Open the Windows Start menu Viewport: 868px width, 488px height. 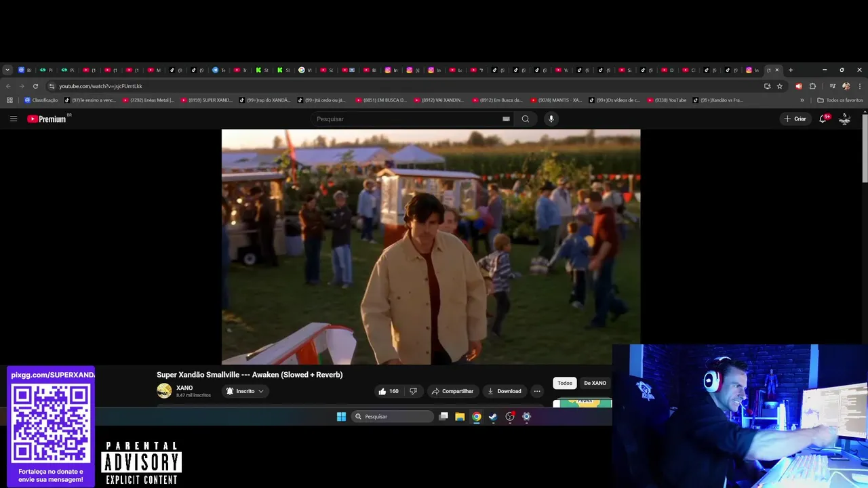(x=341, y=417)
